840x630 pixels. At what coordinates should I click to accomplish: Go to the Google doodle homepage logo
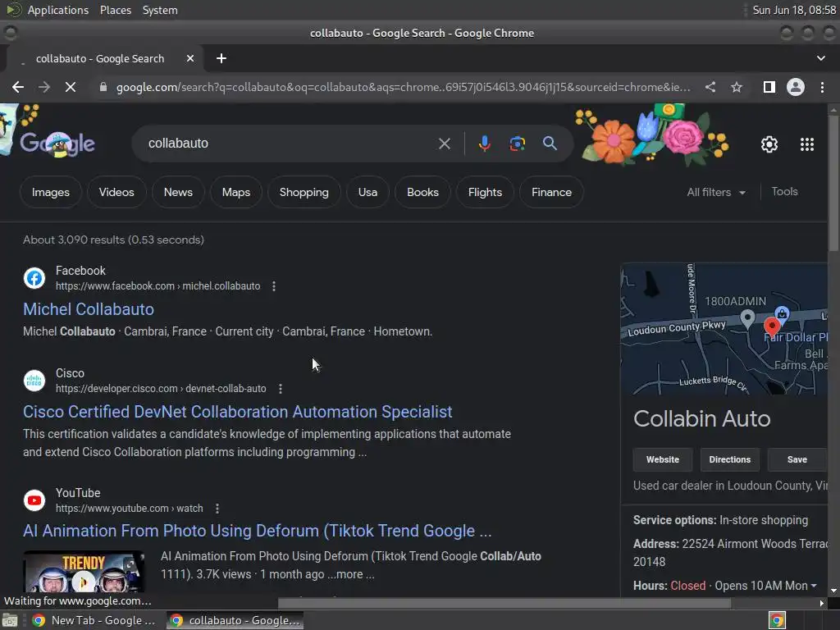[57, 144]
